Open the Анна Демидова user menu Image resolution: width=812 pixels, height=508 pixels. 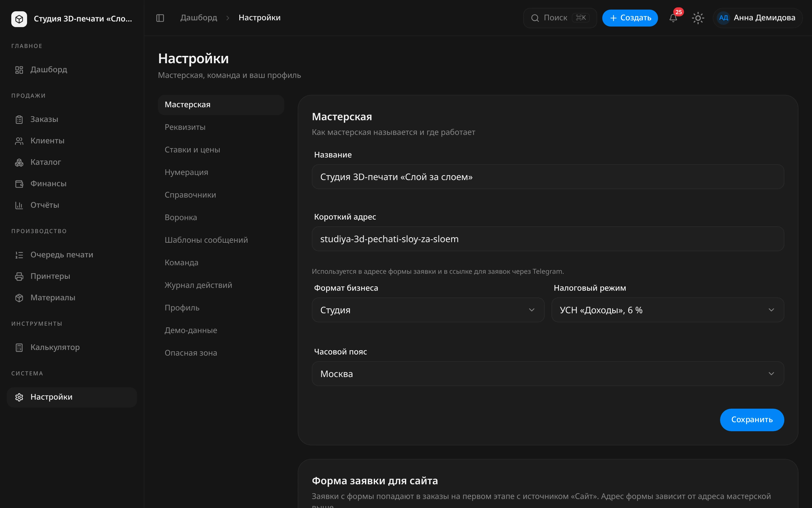[x=758, y=18]
